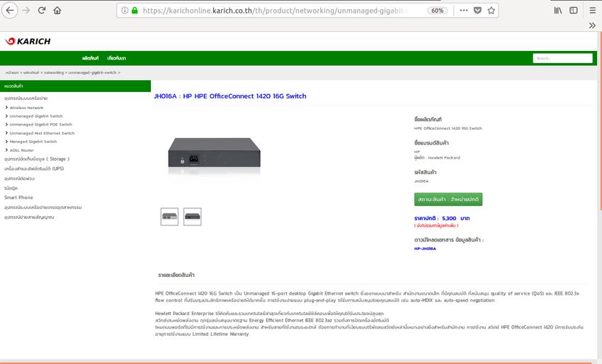
Task: Click the green padlock security icon
Action: (135, 11)
